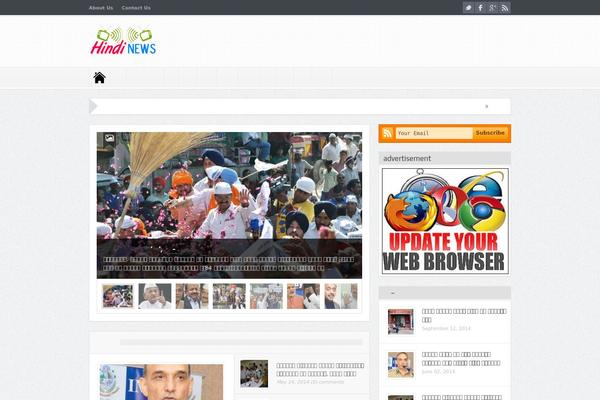Image resolution: width=600 pixels, height=400 pixels.
Task: Go to home via the house icon
Action: (x=99, y=78)
